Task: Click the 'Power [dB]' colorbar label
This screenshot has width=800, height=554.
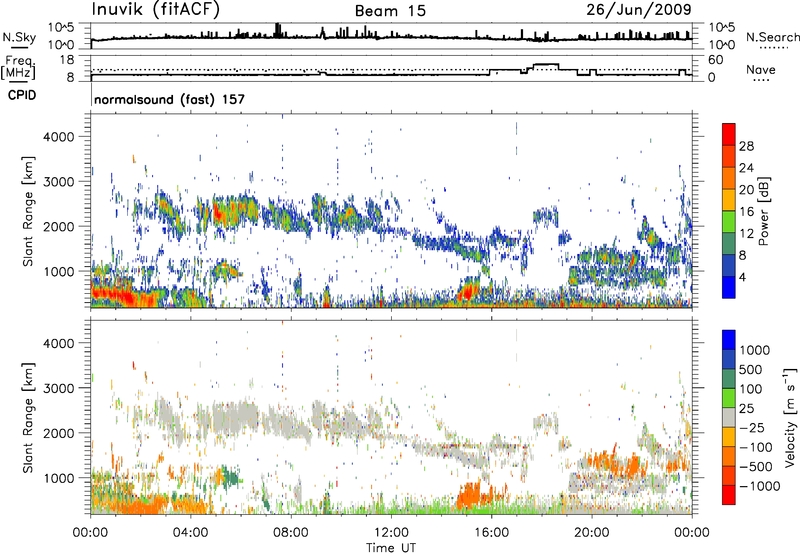Action: coord(763,211)
